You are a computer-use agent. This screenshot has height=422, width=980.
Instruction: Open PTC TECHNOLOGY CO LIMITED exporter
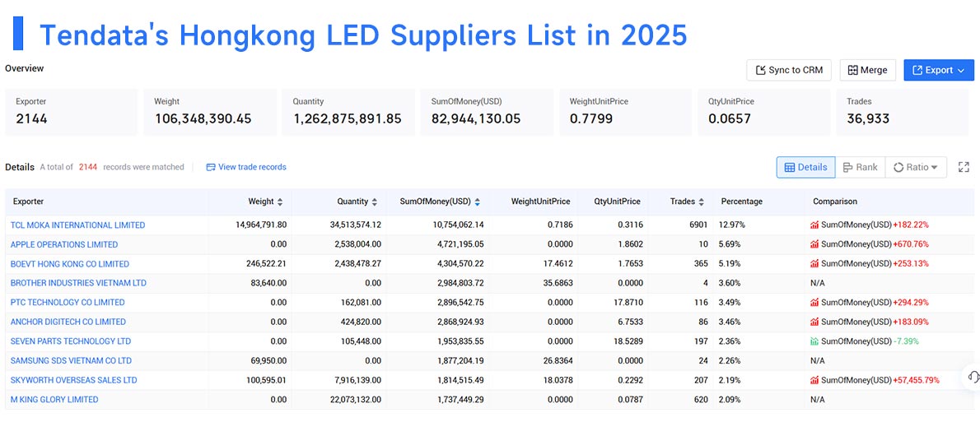68,302
